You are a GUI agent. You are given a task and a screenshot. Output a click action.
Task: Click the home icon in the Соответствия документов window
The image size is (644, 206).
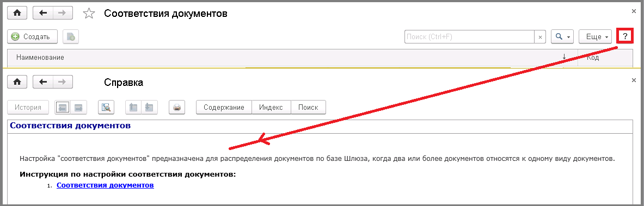tap(17, 13)
